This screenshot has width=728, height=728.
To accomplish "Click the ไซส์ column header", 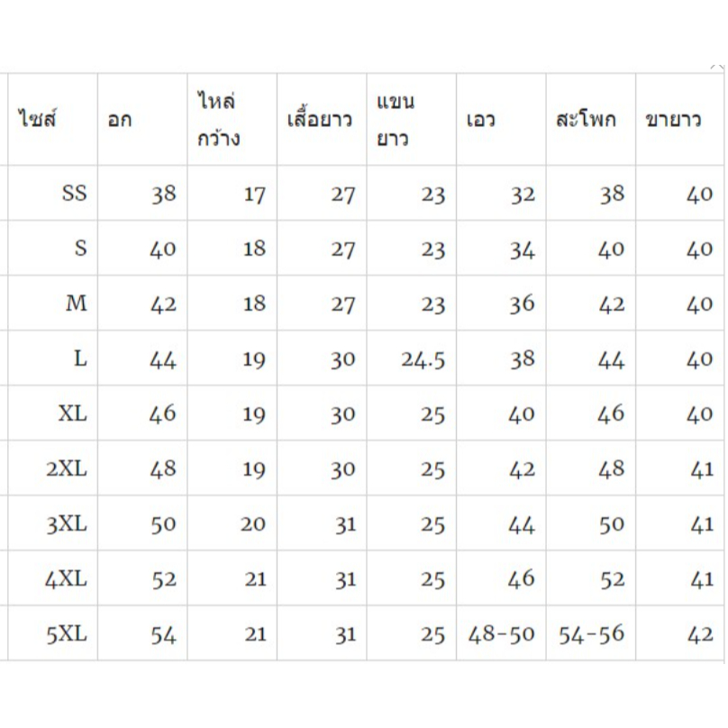I will pos(38,119).
